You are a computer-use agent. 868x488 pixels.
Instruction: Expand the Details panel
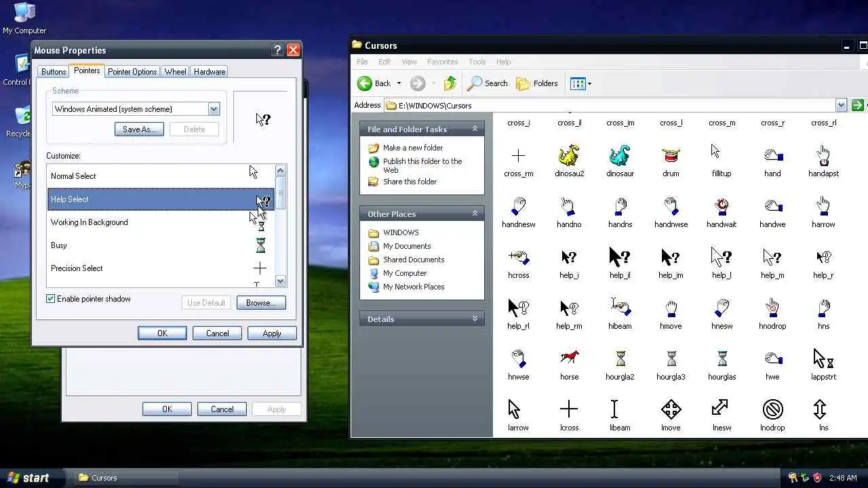(475, 319)
